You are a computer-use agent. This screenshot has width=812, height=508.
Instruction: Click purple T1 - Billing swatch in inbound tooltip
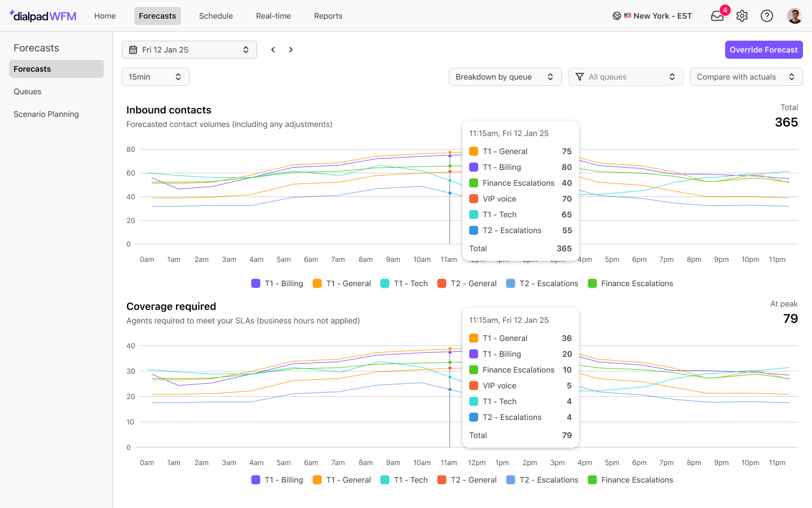474,167
